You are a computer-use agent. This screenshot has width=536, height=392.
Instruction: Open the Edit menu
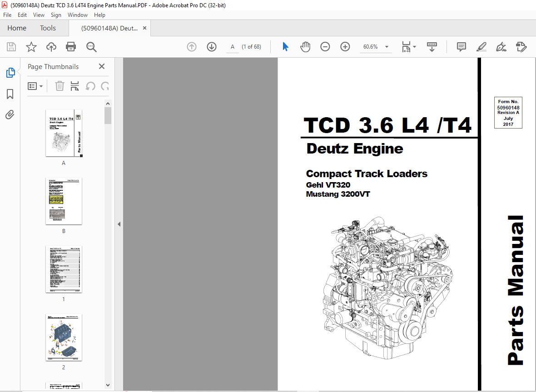click(22, 15)
